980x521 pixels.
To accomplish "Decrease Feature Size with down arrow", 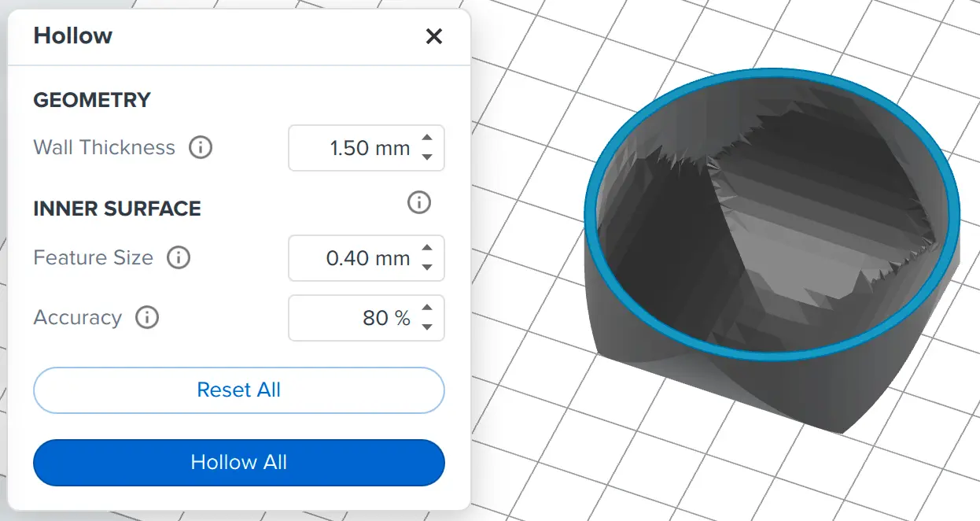I will pyautogui.click(x=427, y=267).
